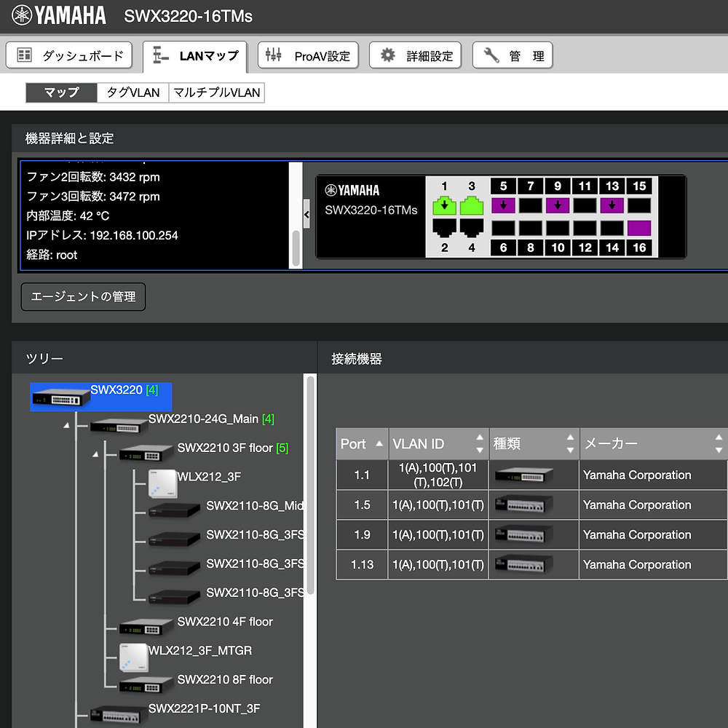Click the SWX2210 4F floor switch icon
This screenshot has height=728, width=728.
146,627
